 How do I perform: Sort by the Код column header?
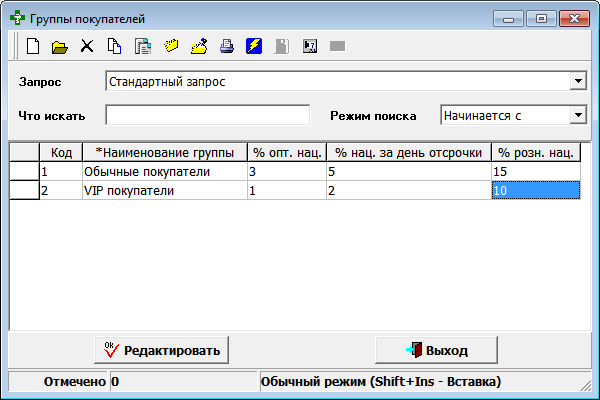tap(61, 152)
